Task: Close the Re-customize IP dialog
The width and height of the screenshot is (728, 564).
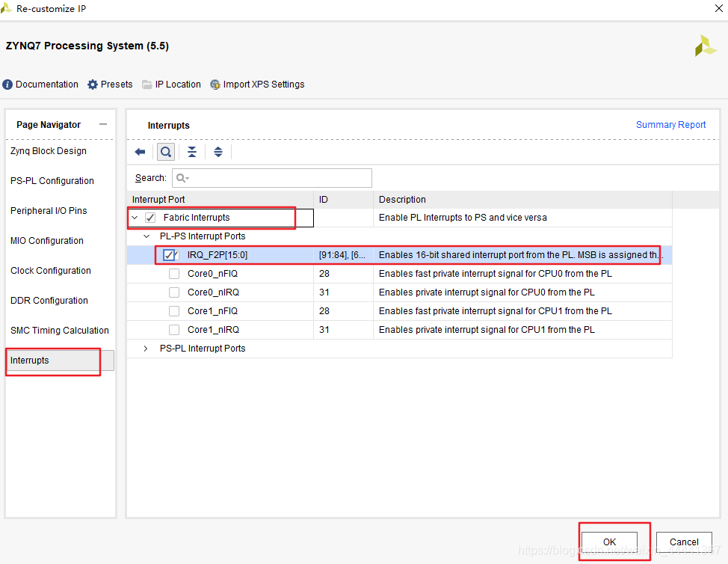Action: point(719,8)
